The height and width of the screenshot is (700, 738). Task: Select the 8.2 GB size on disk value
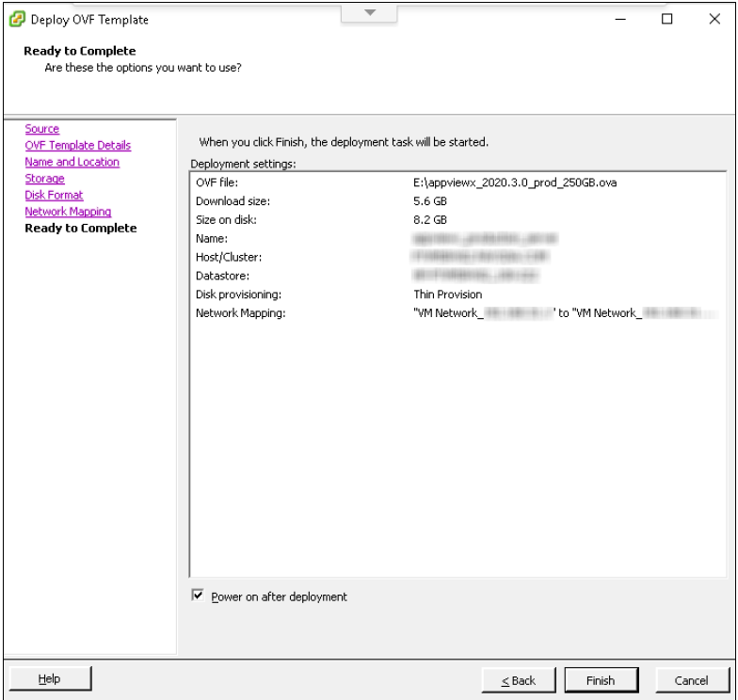click(x=430, y=220)
